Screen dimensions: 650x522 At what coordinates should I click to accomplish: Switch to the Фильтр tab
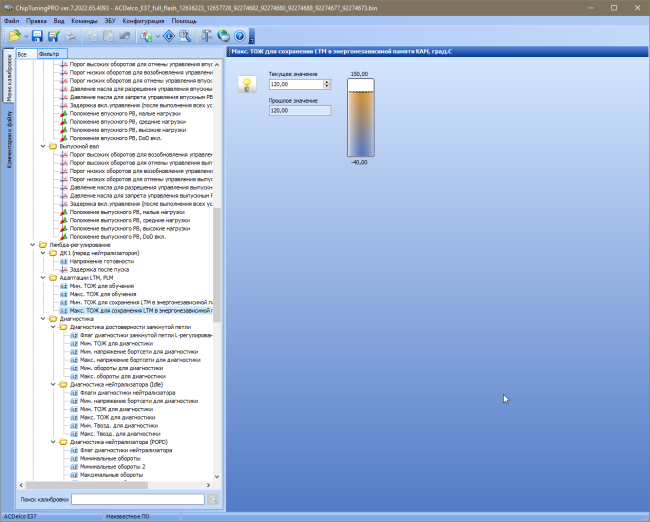tap(52, 54)
